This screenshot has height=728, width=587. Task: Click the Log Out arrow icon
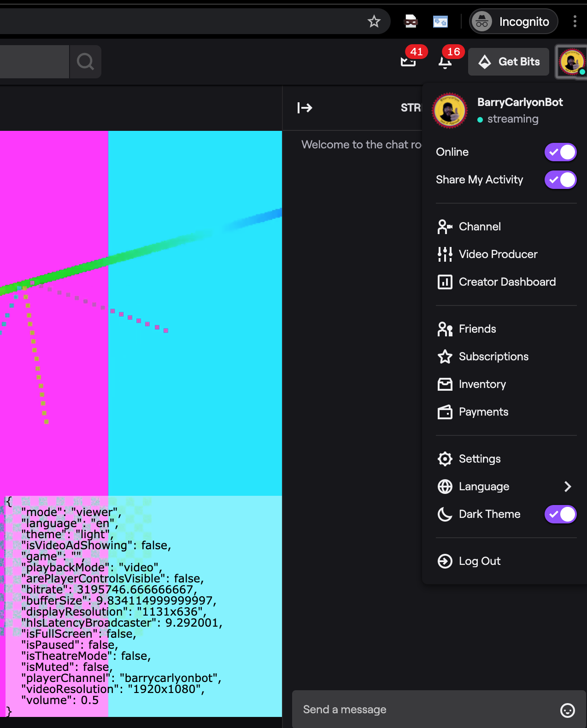(x=445, y=561)
